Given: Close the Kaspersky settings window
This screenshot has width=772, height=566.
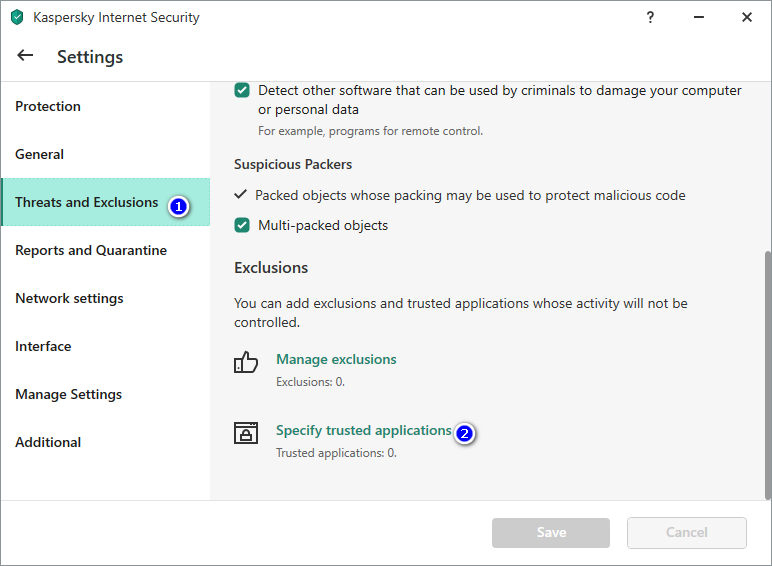Looking at the screenshot, I should click(746, 17).
